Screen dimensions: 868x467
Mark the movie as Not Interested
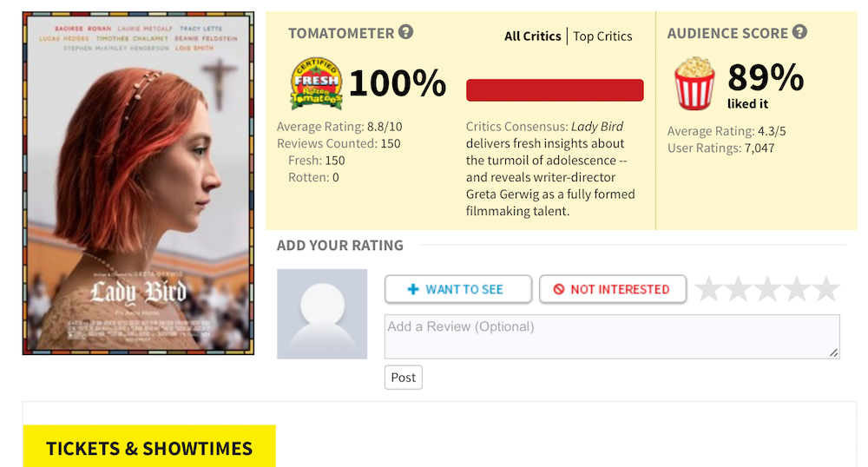coord(612,289)
